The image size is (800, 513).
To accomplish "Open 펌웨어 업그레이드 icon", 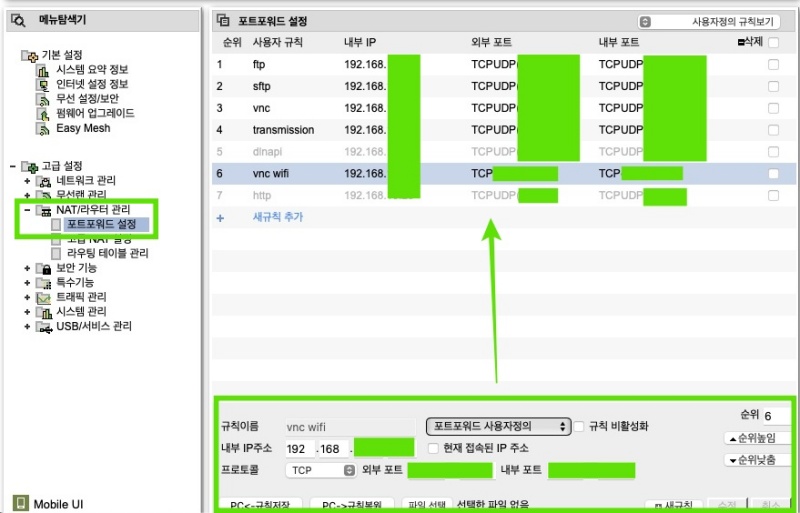I will click(43, 113).
